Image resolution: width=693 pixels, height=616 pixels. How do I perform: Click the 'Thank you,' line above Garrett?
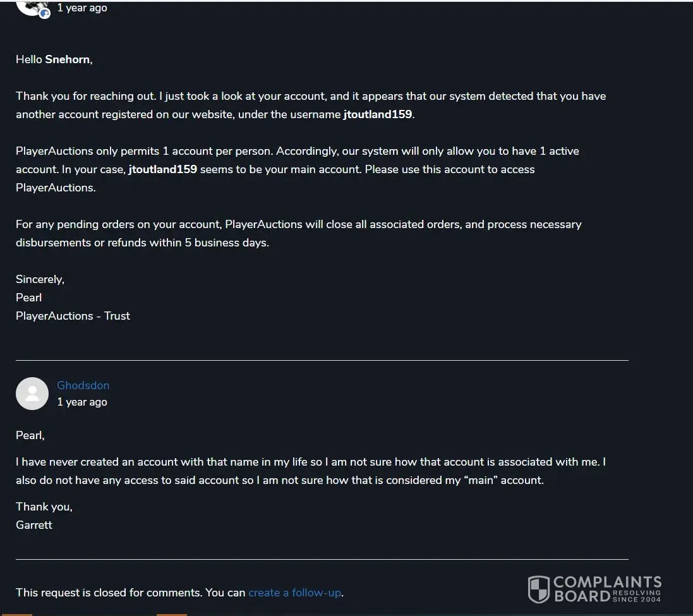(44, 507)
